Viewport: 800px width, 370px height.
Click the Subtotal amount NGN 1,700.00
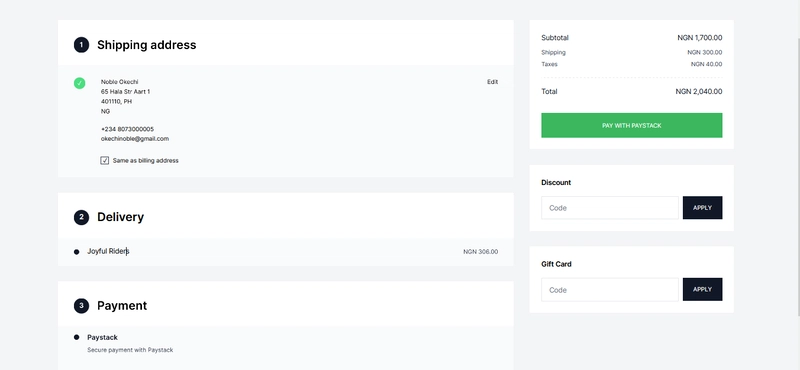point(699,38)
